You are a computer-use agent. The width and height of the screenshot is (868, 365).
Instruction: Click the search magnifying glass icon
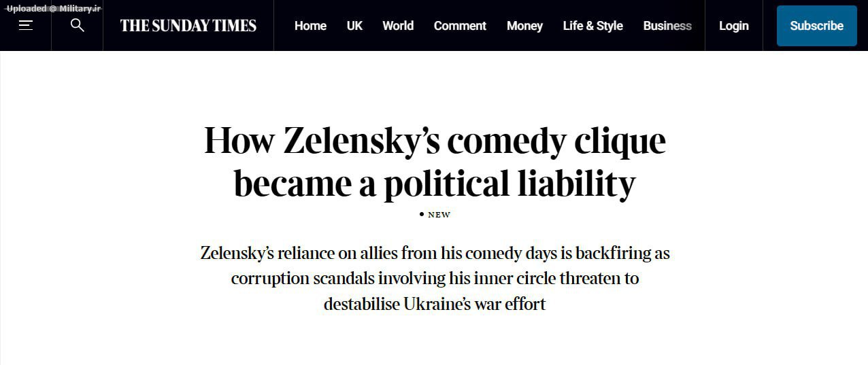tap(78, 26)
